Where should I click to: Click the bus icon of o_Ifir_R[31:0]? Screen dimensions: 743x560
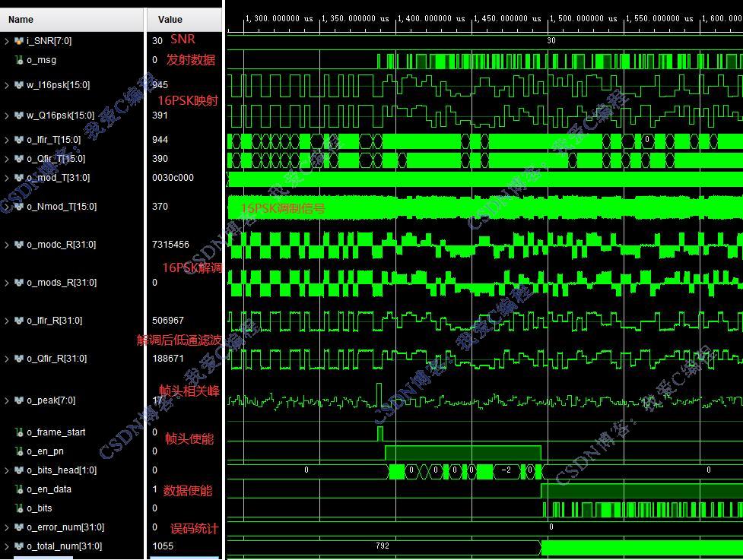[19, 321]
